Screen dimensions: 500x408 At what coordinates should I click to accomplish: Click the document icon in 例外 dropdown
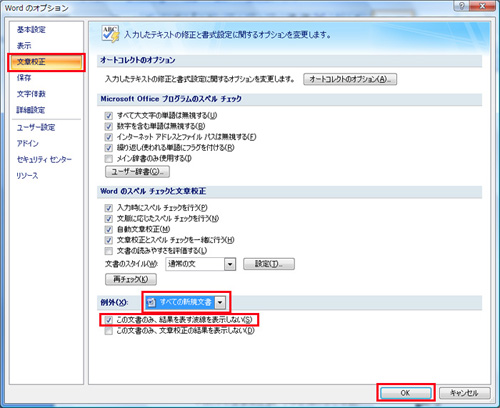click(152, 302)
